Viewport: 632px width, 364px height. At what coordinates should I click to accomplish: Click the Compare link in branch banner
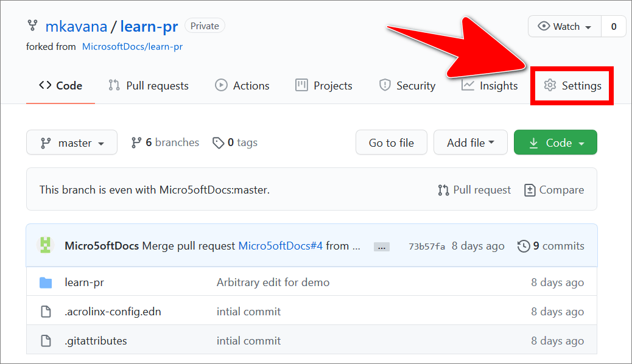click(554, 190)
